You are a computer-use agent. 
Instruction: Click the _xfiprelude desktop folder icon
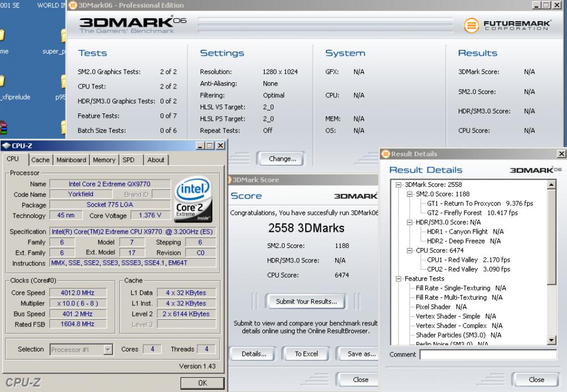coord(2,81)
